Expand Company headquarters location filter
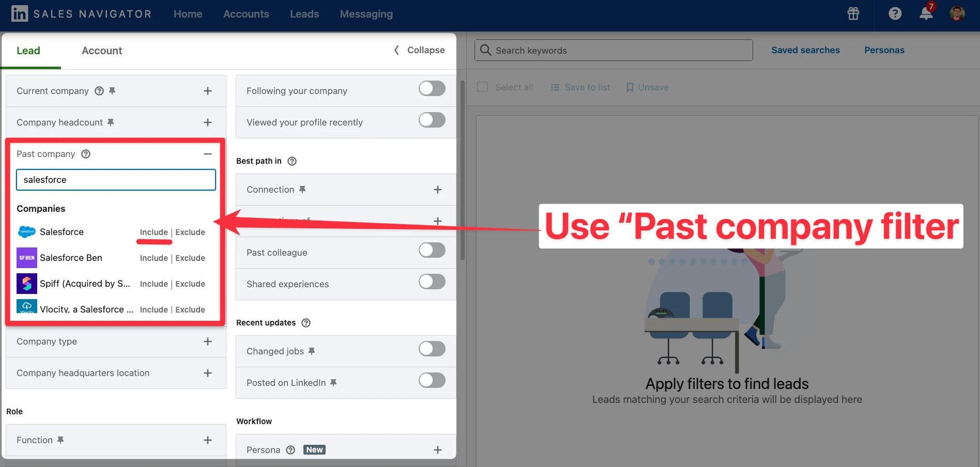The image size is (980, 467). (208, 373)
